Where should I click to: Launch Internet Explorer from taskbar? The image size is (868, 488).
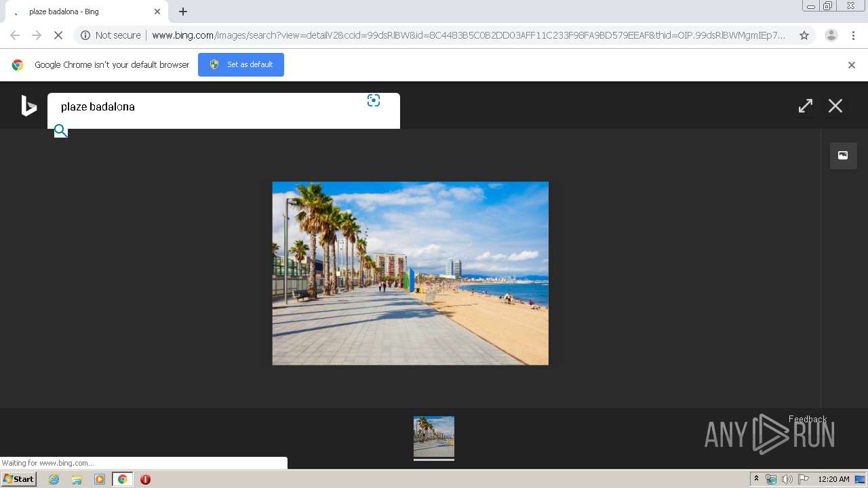tap(54, 479)
